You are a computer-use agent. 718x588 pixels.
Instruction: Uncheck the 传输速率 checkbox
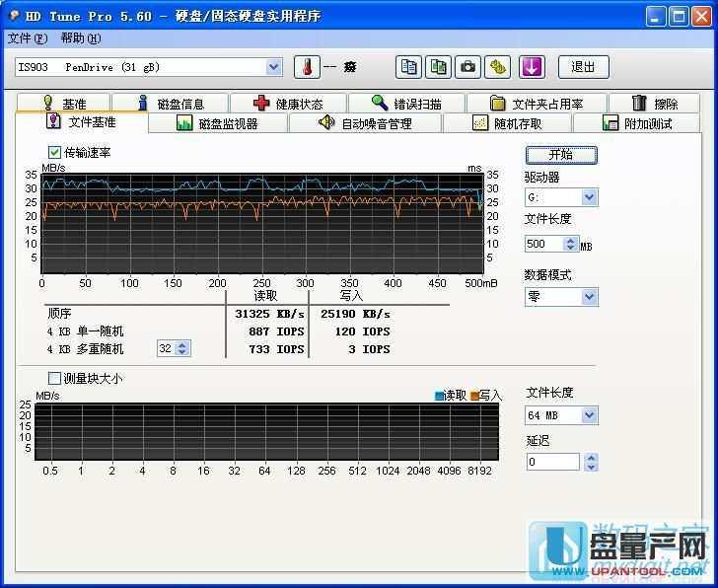point(55,153)
